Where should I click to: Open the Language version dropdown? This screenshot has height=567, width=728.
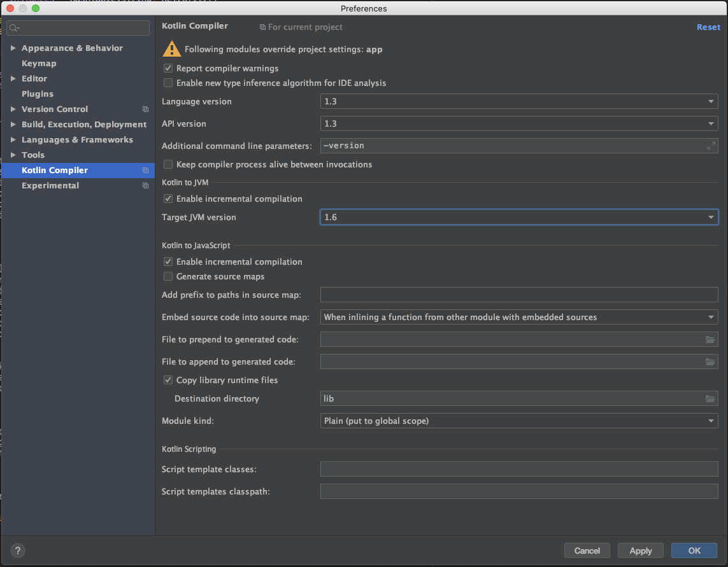pos(519,101)
